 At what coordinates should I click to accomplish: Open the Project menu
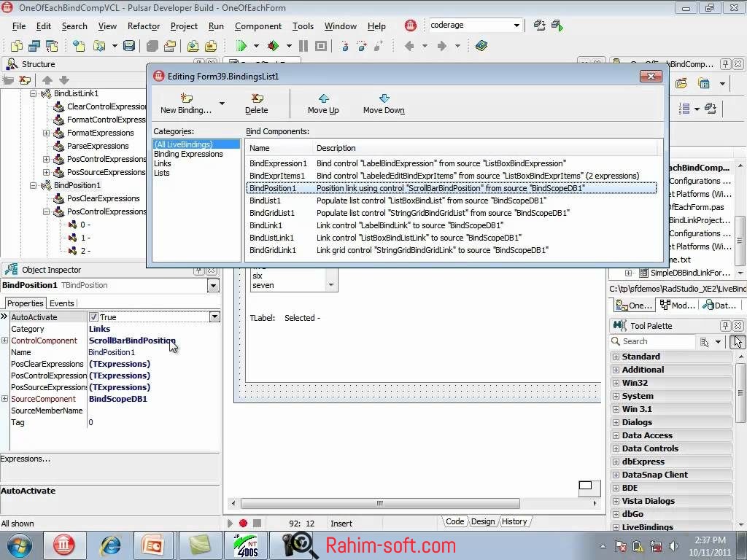click(184, 26)
